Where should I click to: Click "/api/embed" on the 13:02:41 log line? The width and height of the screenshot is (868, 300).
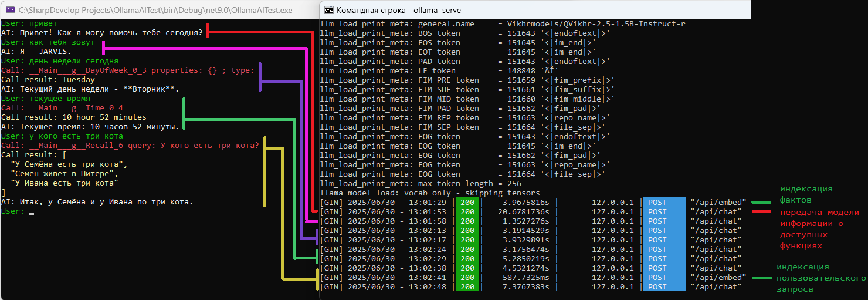click(x=717, y=278)
